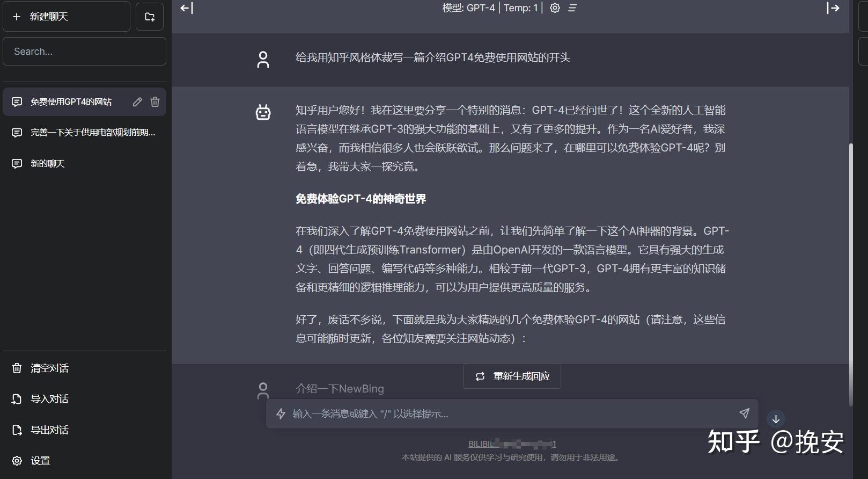Click the user avatar beside the first prompt
868x479 pixels.
coord(263,60)
